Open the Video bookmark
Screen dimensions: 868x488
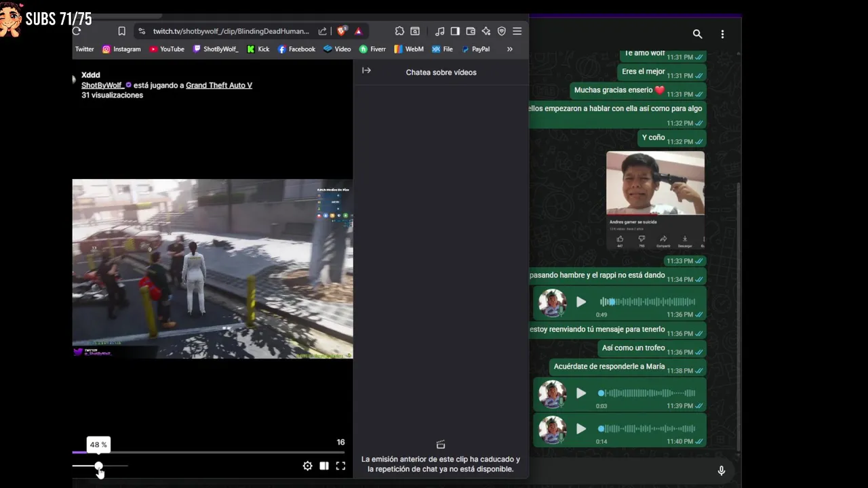337,49
